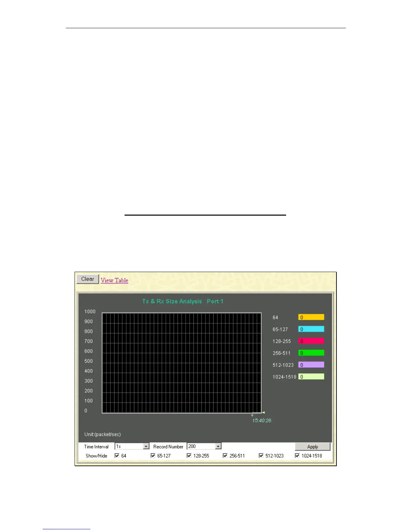The height and width of the screenshot is (532, 411).
Task: Click the Time Interval label
Action: 96,447
